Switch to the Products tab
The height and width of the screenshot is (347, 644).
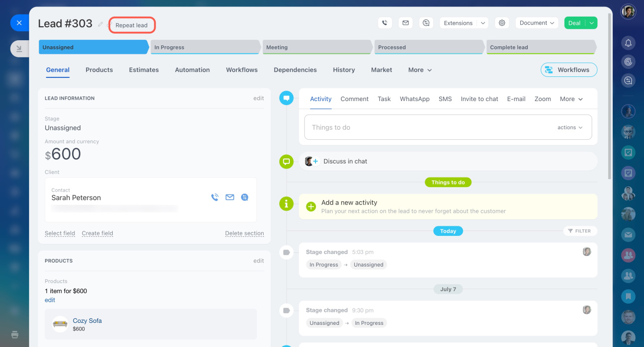(99, 70)
